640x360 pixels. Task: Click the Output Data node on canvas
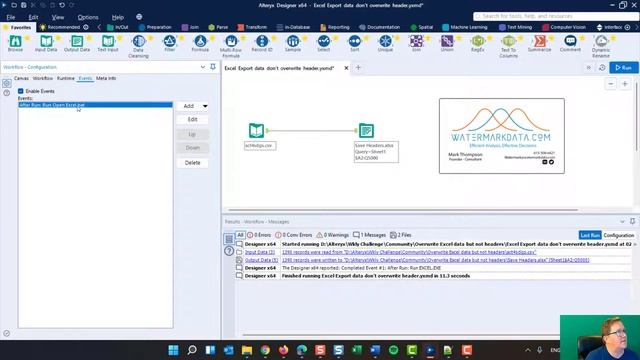(x=366, y=131)
